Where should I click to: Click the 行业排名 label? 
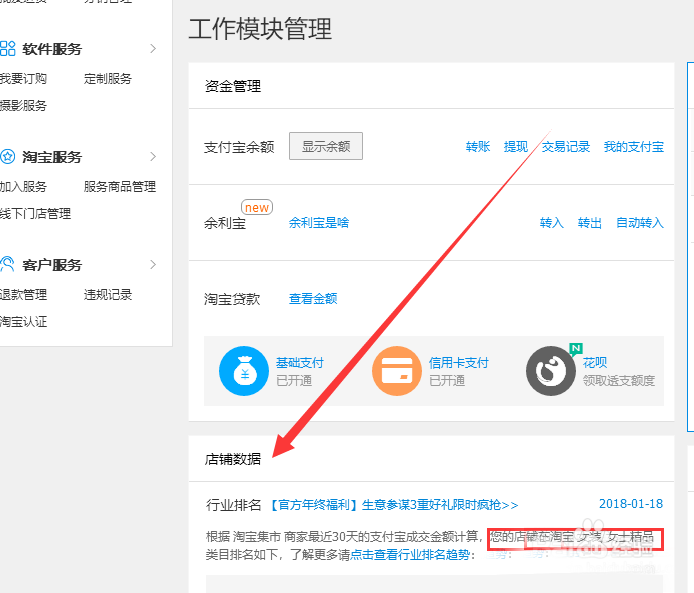(233, 504)
